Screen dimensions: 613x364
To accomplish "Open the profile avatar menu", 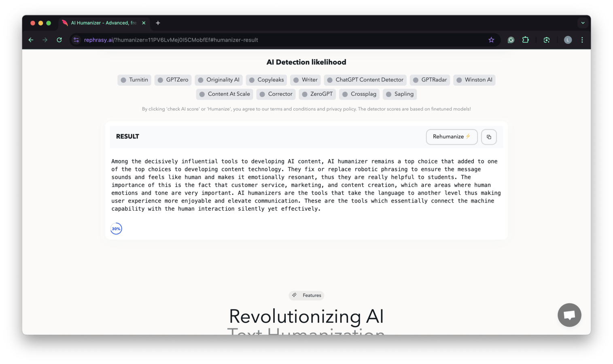I will click(568, 40).
